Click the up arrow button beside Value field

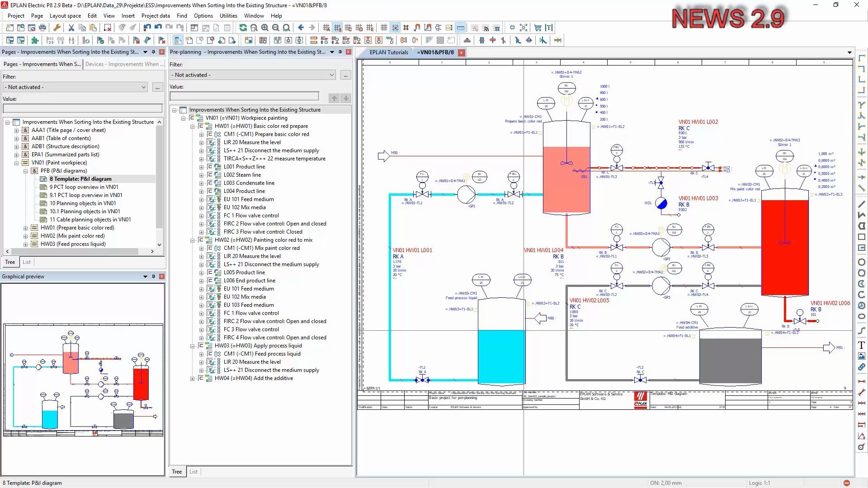click(x=334, y=98)
